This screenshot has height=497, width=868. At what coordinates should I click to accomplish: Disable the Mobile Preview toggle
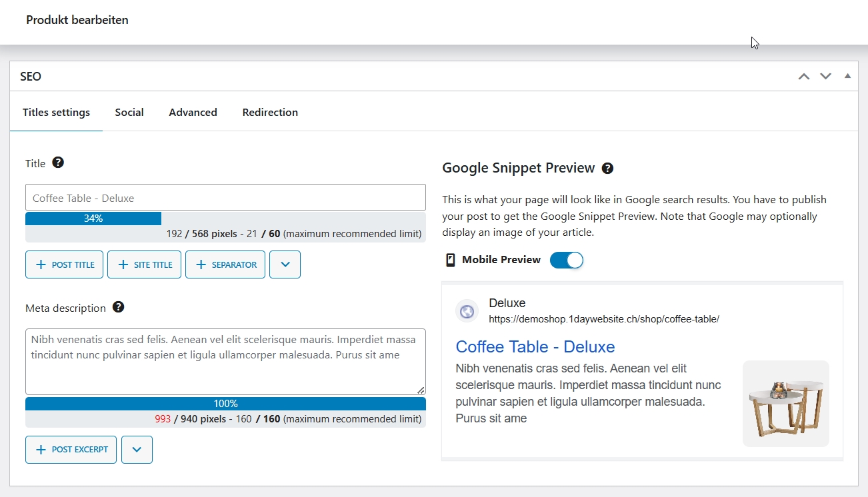pyautogui.click(x=566, y=260)
